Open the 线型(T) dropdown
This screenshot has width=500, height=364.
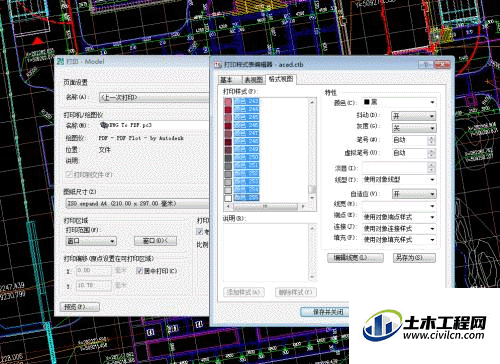coord(399,180)
